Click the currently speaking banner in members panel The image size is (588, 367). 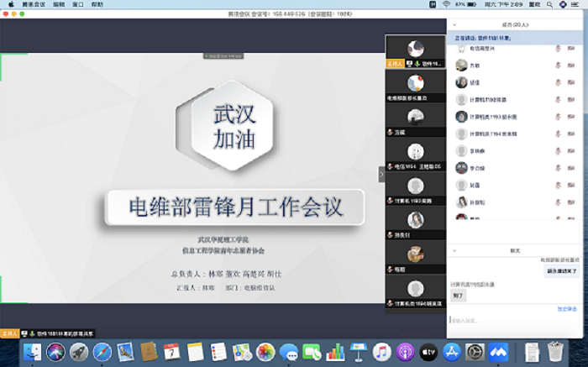point(515,38)
